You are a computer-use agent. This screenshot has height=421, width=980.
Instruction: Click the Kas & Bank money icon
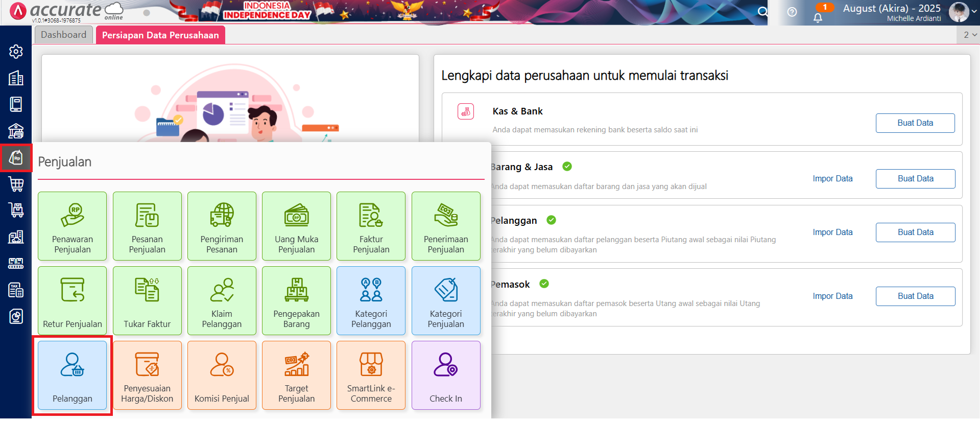pos(466,111)
